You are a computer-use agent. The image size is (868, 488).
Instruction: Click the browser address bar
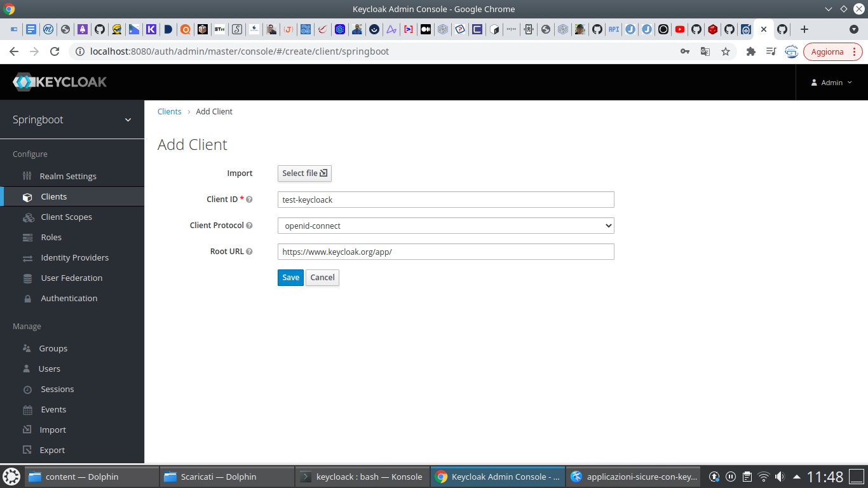pos(375,51)
